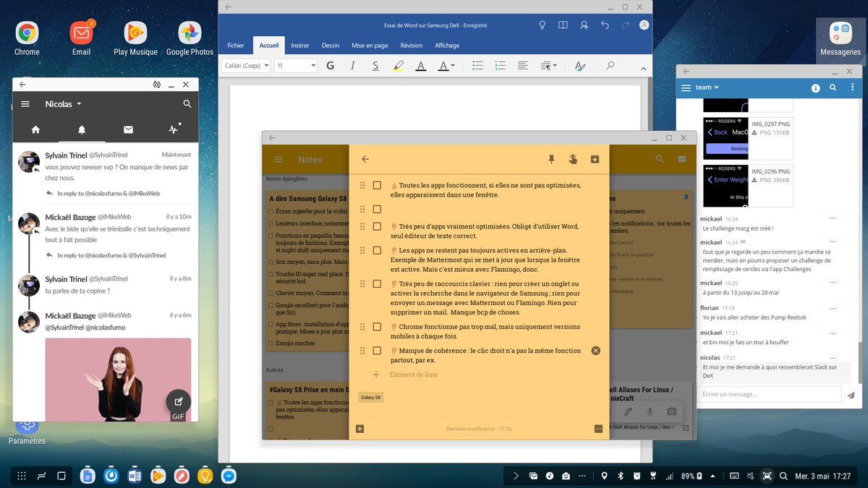Tick the 'Chrome fonctionne pas trop mal' checkbox
868x488 pixels.
pos(377,327)
